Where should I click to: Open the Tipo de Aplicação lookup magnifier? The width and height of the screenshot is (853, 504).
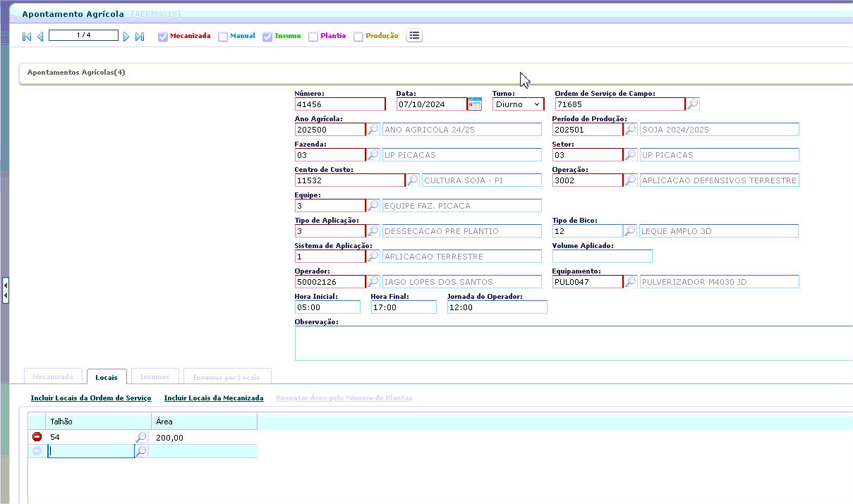(x=373, y=231)
